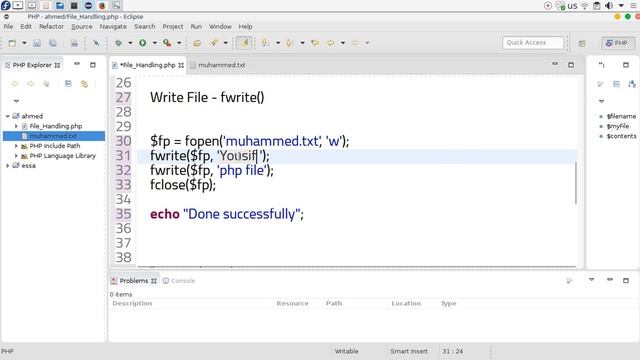Open the Back history dropdown arrow
Image resolution: width=640 pixels, height=360 pixels.
[343, 43]
